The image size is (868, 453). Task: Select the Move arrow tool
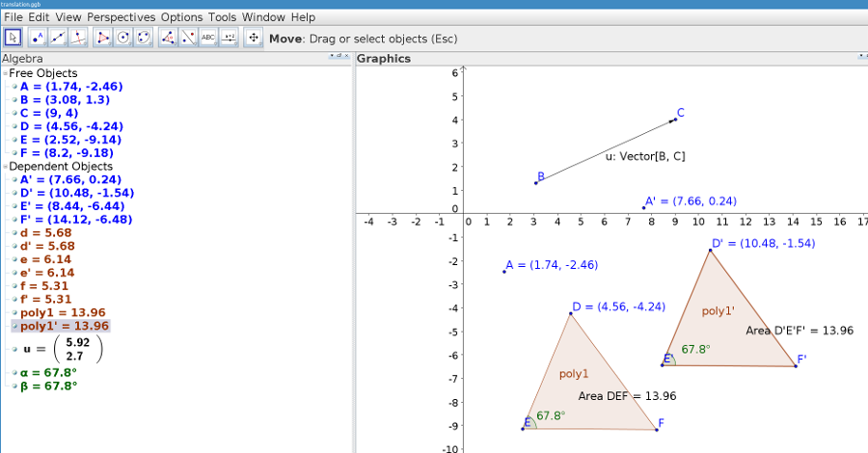[14, 38]
